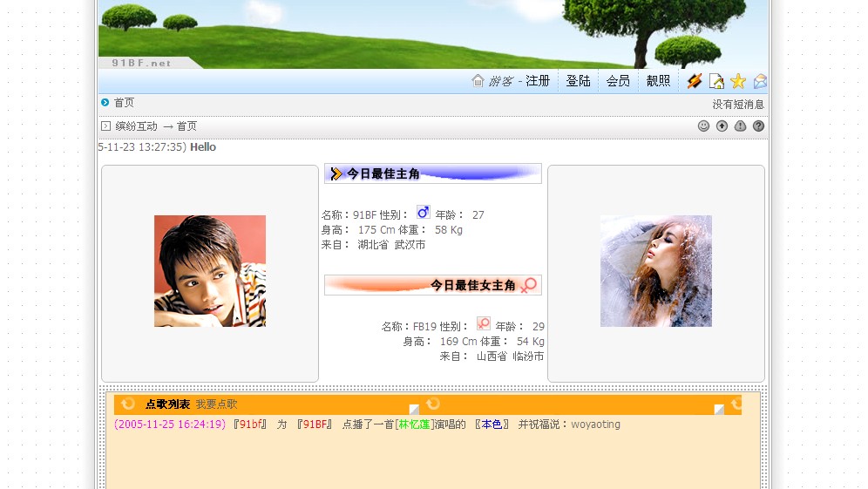The width and height of the screenshot is (868, 489).
Task: Click 没有短消息 message status
Action: pyautogui.click(x=738, y=104)
